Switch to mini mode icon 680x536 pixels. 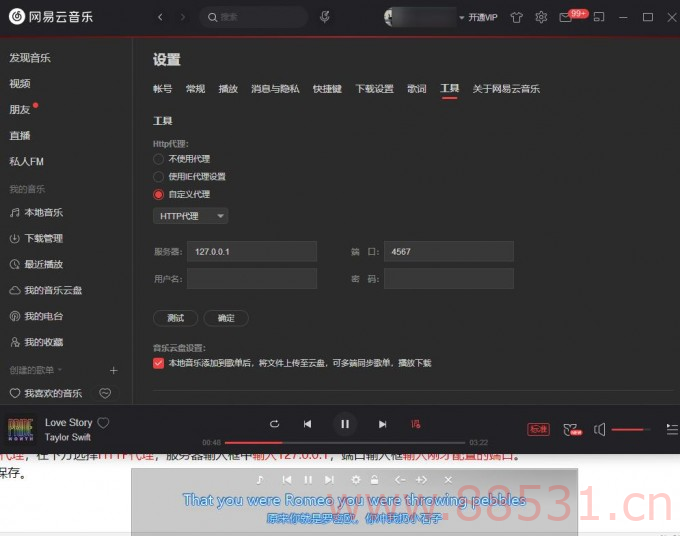pyautogui.click(x=599, y=17)
